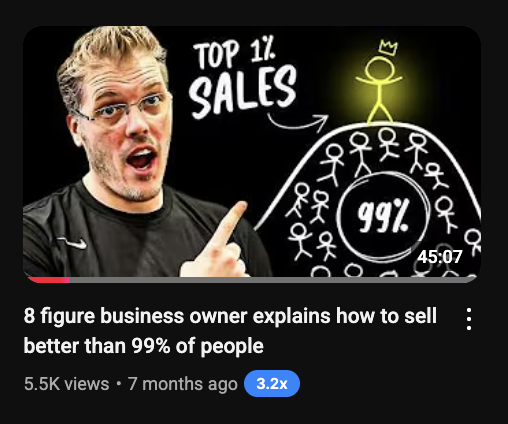Click the 45:07 duration badge

tap(440, 256)
